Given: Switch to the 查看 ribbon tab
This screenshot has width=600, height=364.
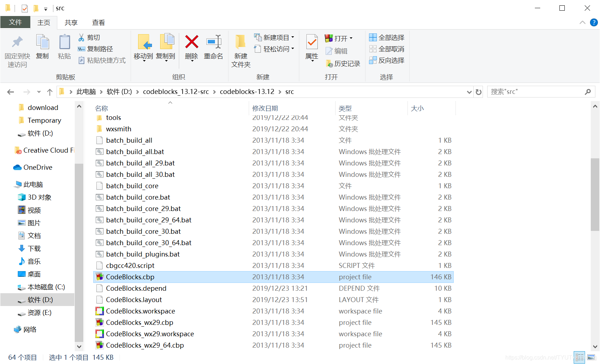Looking at the screenshot, I should click(99, 22).
